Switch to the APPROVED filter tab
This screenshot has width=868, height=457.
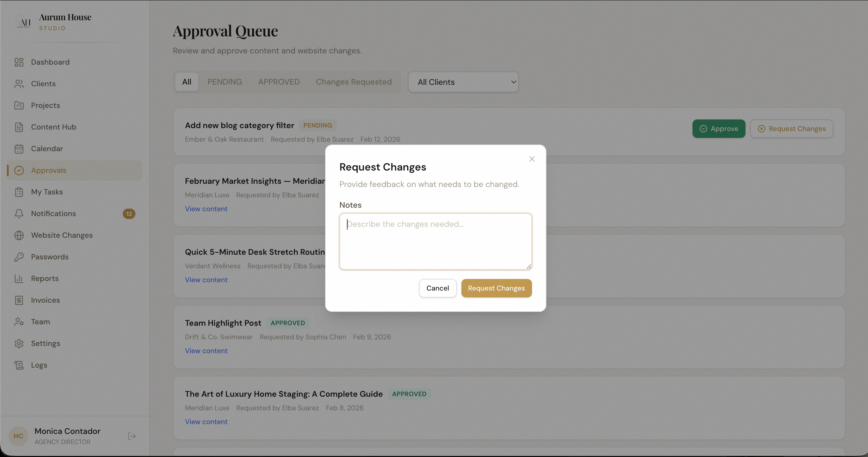[x=279, y=82]
